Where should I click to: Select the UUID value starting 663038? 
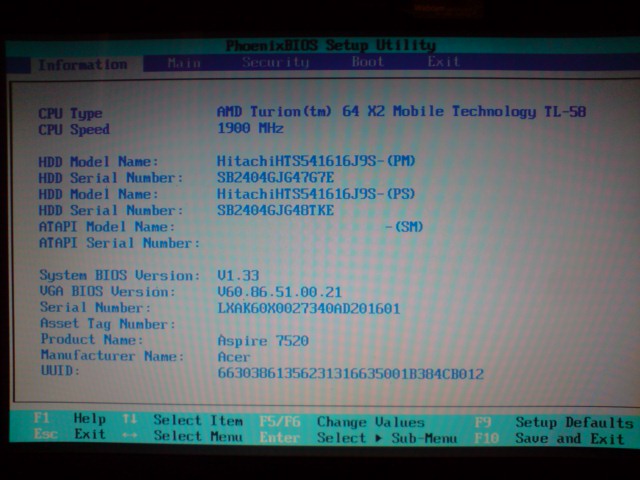(351, 374)
